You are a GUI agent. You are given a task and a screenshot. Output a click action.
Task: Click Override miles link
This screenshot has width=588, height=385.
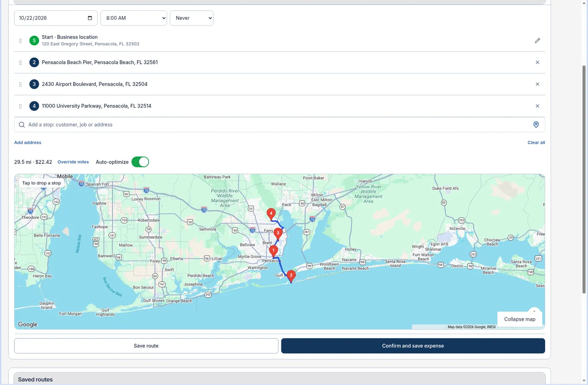73,162
